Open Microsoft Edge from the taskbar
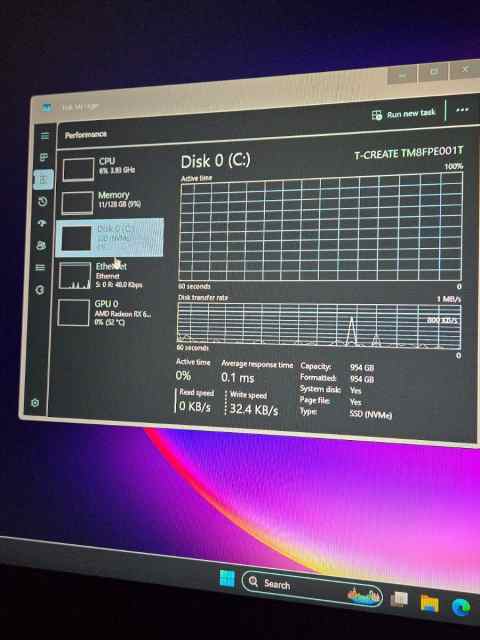This screenshot has height=640, width=480. click(x=461, y=606)
